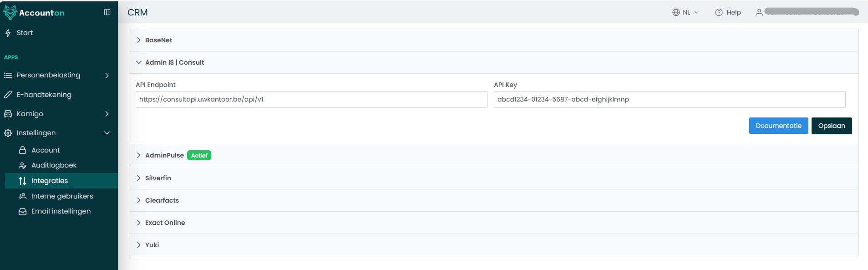The width and height of the screenshot is (868, 270).
Task: Click the E-handtekening pen icon
Action: pos(8,95)
